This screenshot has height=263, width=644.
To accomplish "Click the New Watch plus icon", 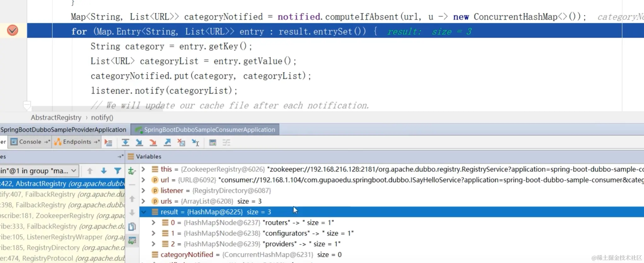I will 132,171.
